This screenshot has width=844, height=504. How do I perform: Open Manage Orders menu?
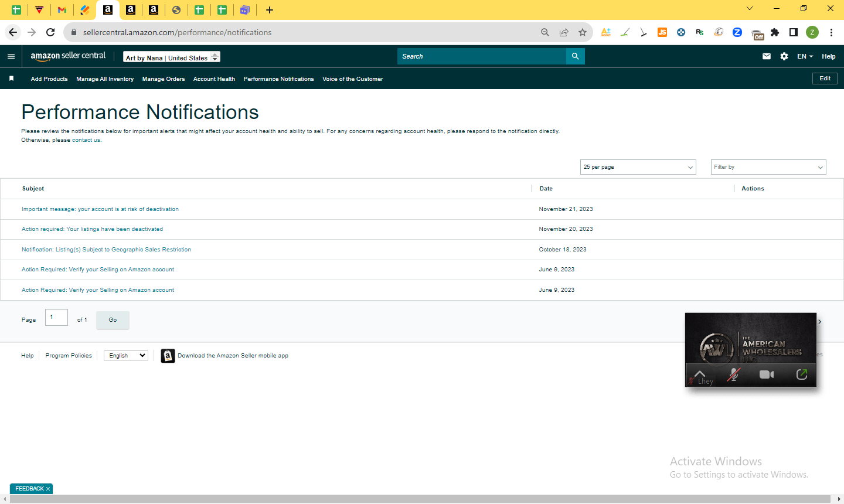coord(164,79)
